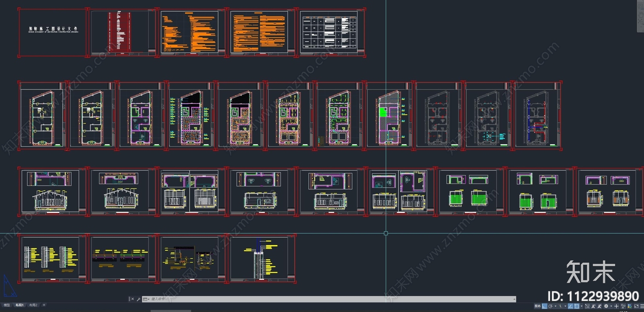Open object snap settings dropdown
The width and height of the screenshot is (644, 312).
coord(582,306)
